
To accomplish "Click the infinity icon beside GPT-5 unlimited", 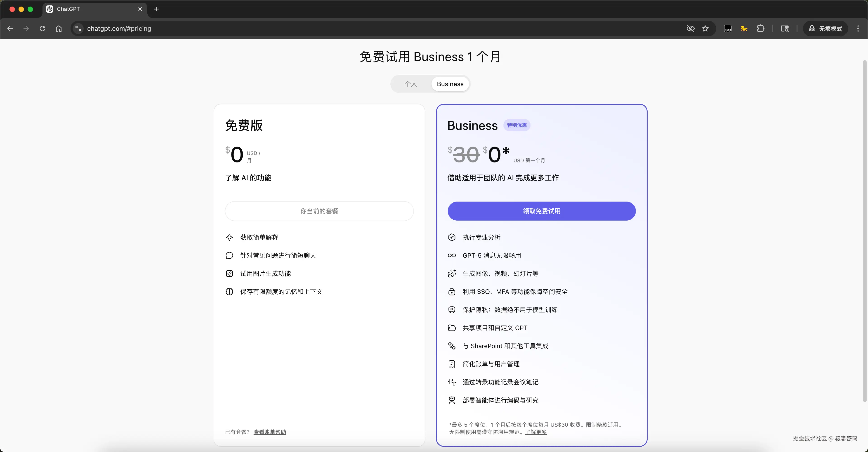I will click(452, 255).
